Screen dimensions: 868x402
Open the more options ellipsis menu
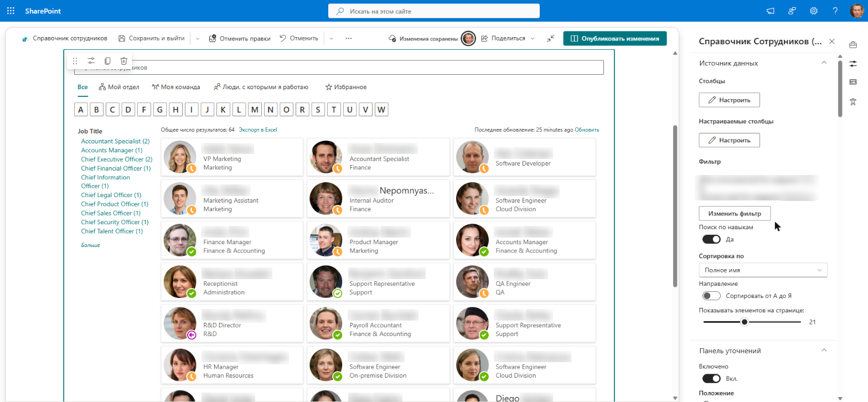348,38
